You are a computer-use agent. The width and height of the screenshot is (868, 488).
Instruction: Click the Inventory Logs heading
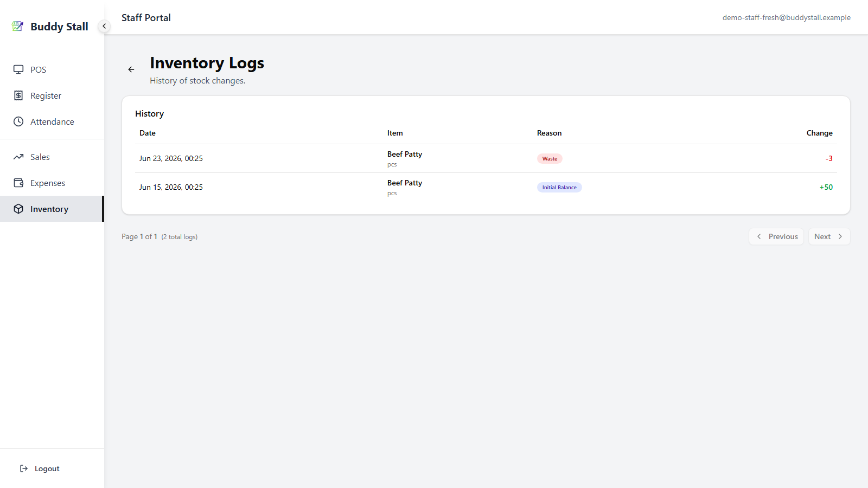point(207,63)
